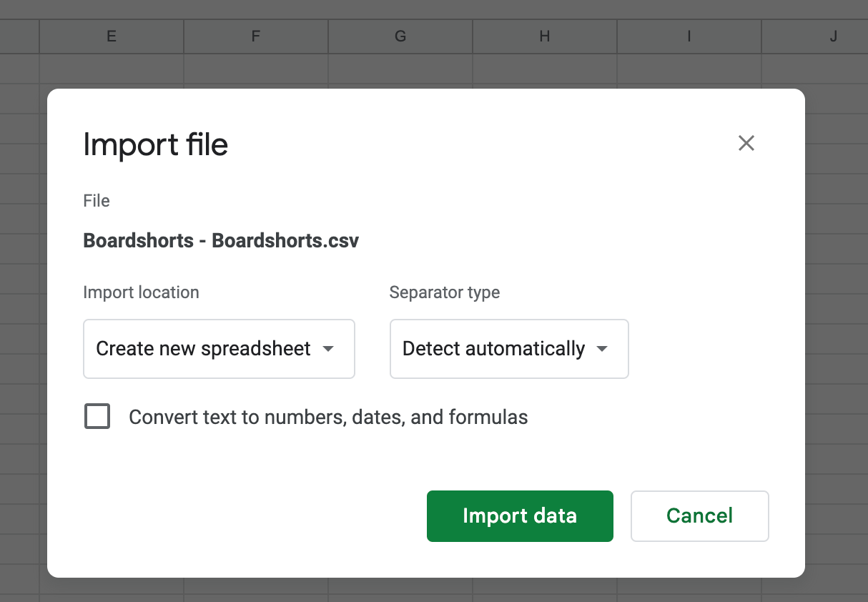Cancel the file import

(699, 515)
